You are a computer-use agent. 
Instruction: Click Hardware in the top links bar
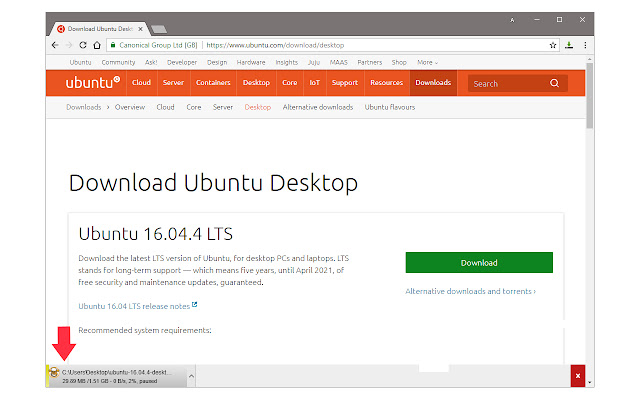point(251,62)
